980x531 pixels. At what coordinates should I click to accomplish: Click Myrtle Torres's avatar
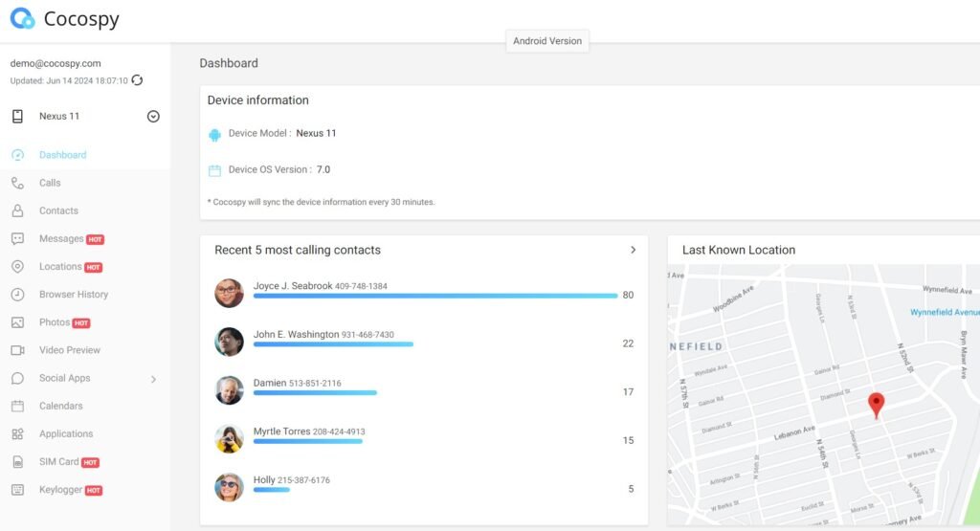[x=230, y=439]
